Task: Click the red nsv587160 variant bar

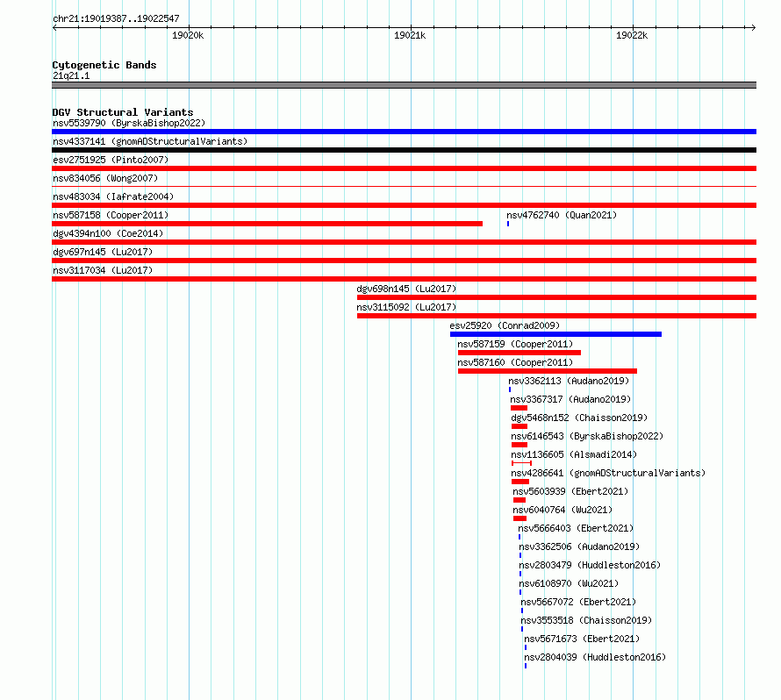Action: point(548,371)
